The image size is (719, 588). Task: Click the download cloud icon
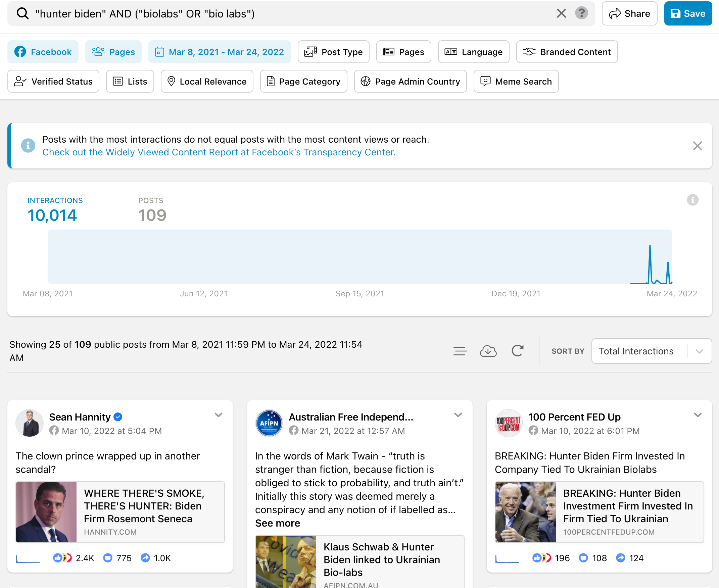pos(488,351)
